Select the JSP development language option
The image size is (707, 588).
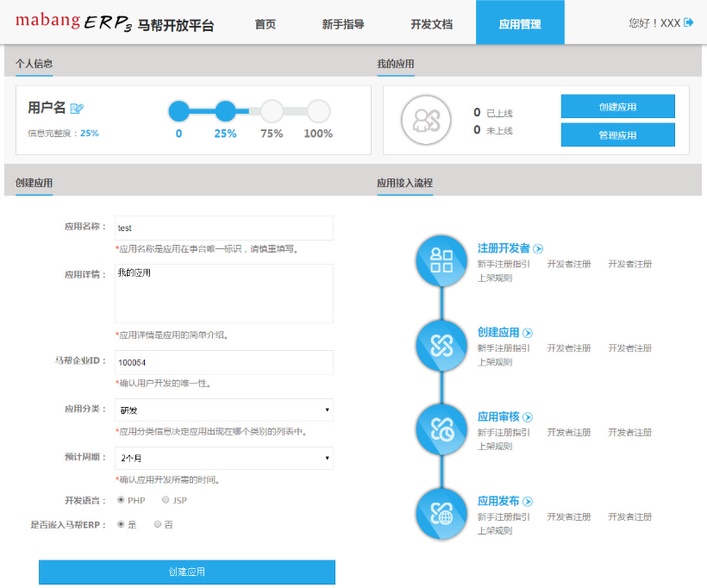pos(166,499)
